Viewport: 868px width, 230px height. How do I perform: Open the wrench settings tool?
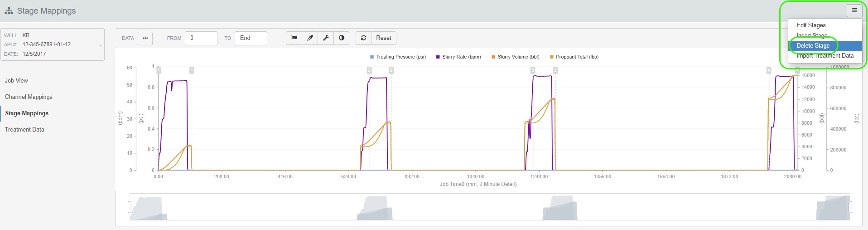[x=326, y=38]
